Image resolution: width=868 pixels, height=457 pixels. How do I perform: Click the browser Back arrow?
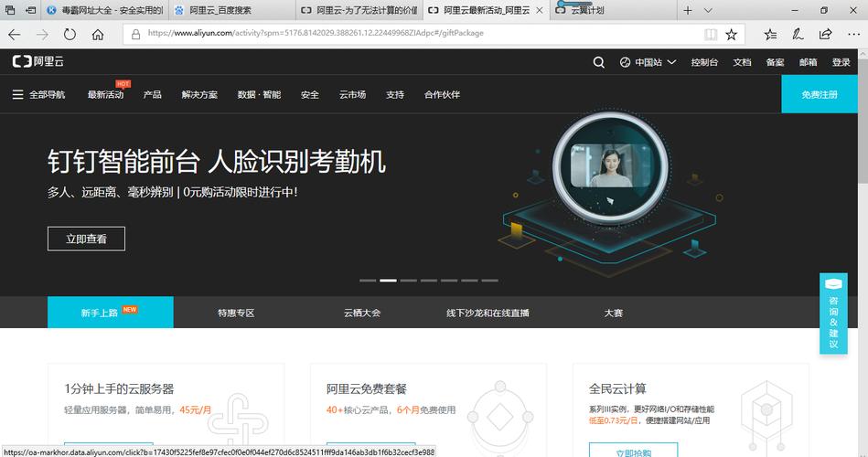(15, 35)
